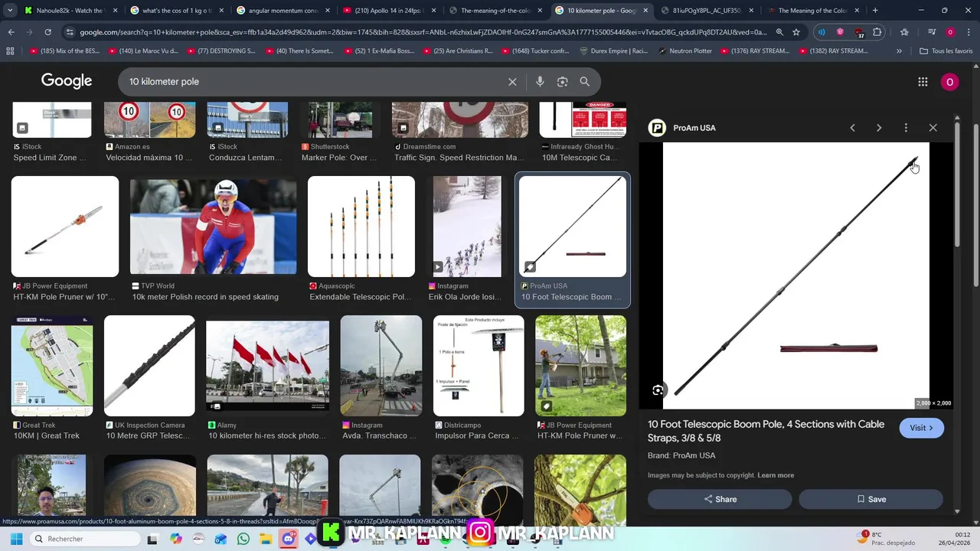Viewport: 980px width, 551px height.
Task: Open Google Lens image search icon
Action: tap(562, 82)
